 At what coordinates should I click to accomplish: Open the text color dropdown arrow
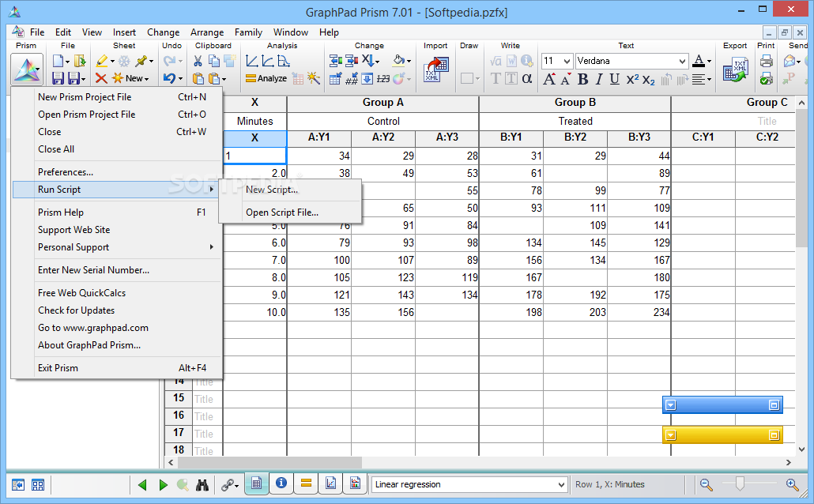coord(709,62)
